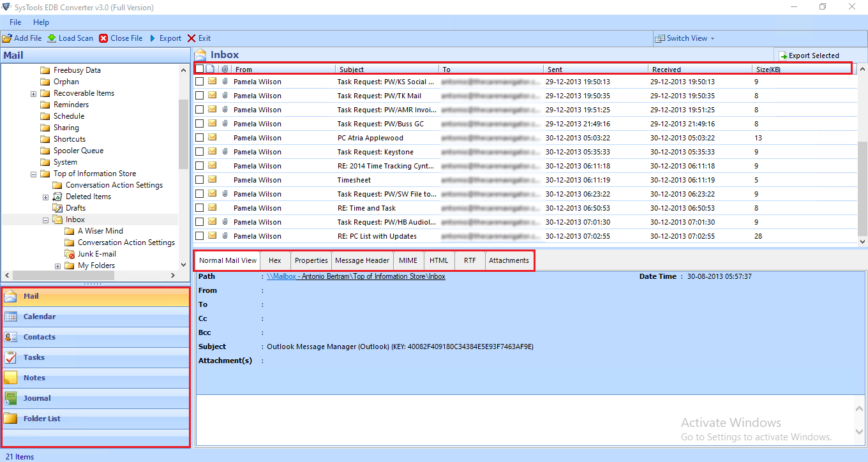Select the Tasks icon in sidebar
Screen dimensions: 868x462
click(x=11, y=357)
